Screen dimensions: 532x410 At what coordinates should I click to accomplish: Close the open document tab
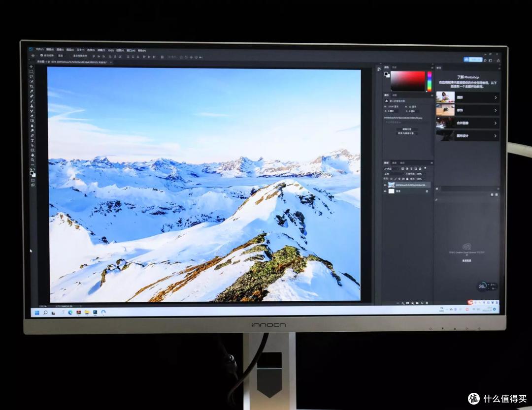[x=111, y=63]
